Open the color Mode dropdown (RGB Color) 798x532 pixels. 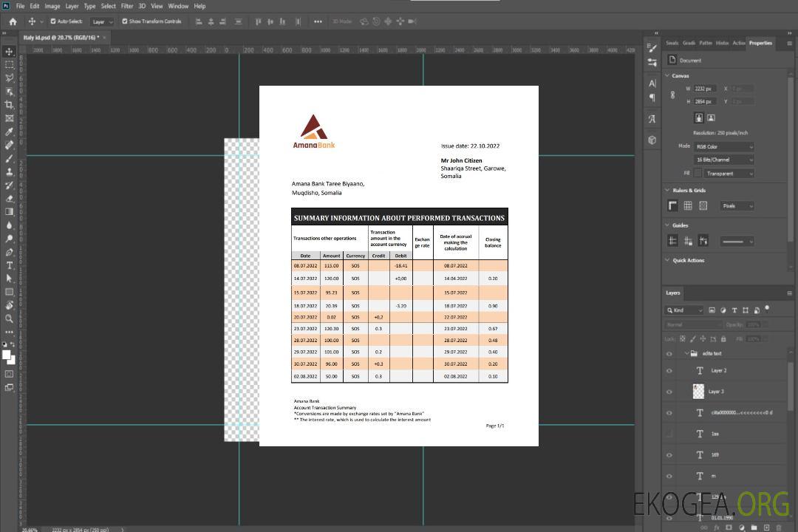click(723, 146)
